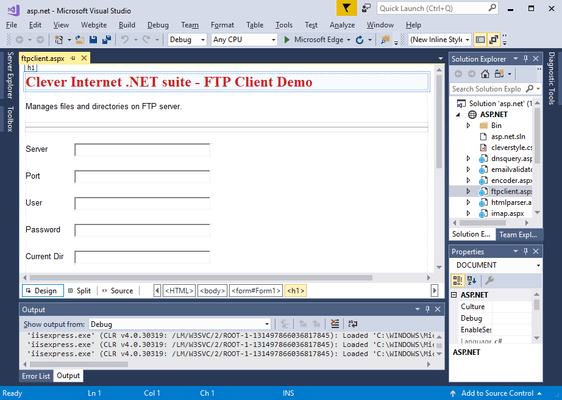Click the browser refresh icon in toolbar

click(x=359, y=40)
